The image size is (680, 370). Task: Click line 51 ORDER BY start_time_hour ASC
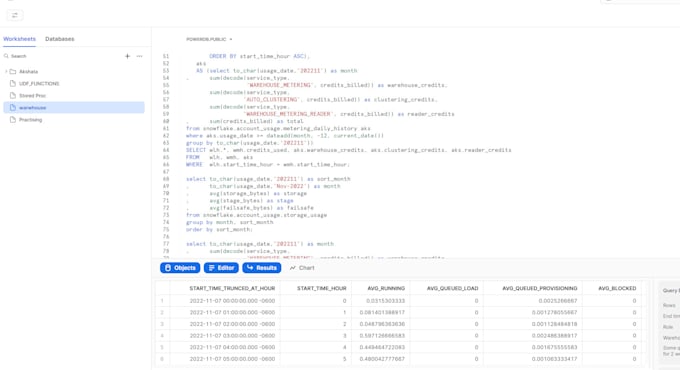(x=259, y=56)
